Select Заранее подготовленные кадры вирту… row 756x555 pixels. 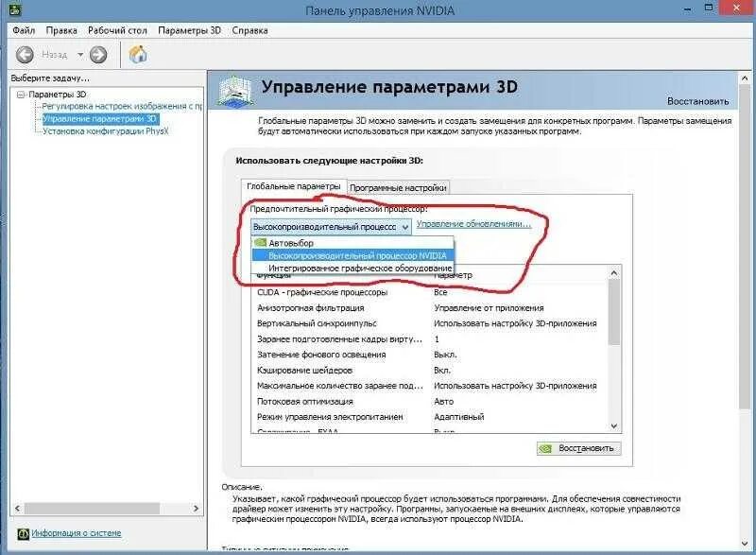[430, 339]
